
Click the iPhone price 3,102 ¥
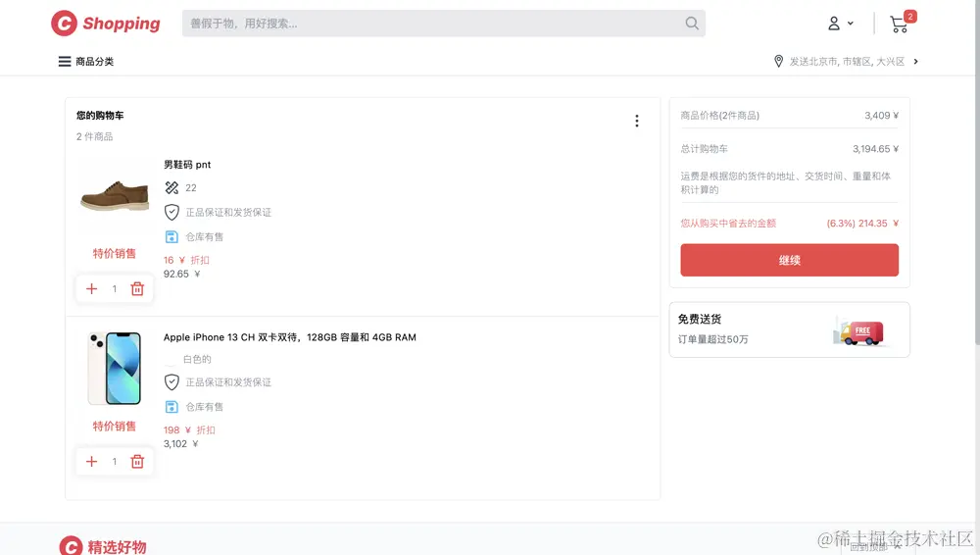(180, 443)
